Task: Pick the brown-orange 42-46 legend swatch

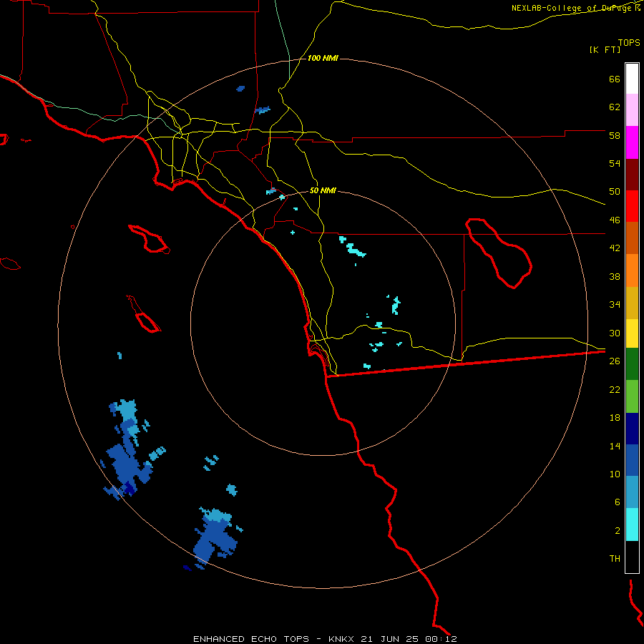Action: click(x=632, y=238)
